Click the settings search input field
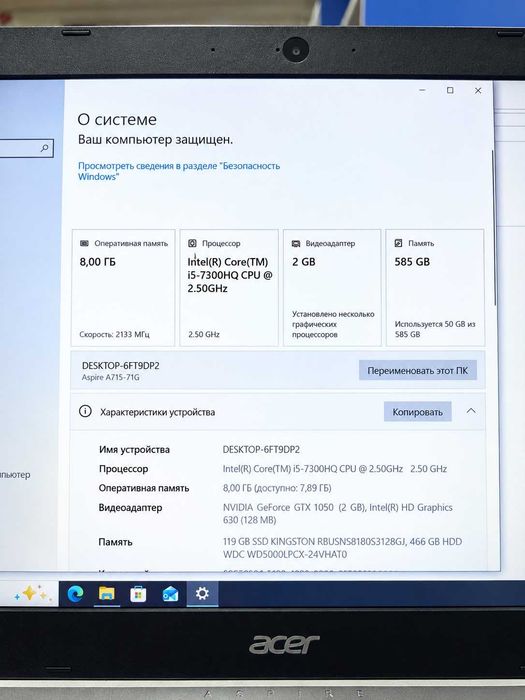 (25, 148)
